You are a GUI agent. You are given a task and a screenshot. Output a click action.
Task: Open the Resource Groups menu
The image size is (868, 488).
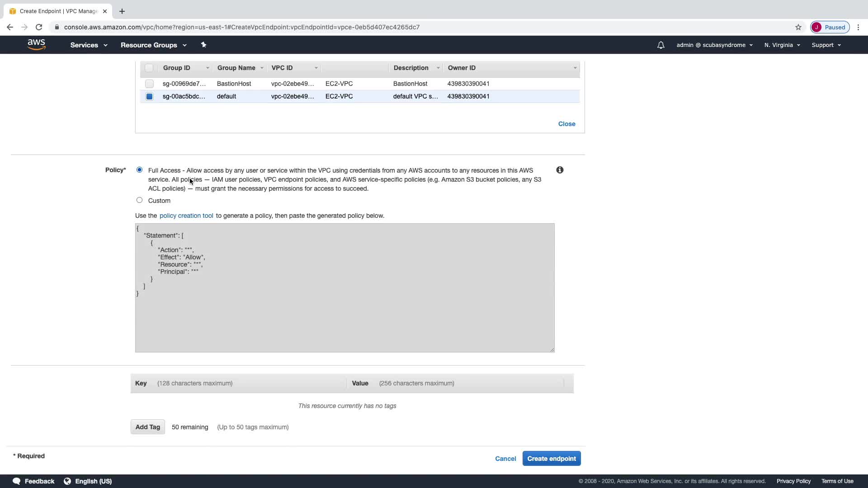pos(153,45)
